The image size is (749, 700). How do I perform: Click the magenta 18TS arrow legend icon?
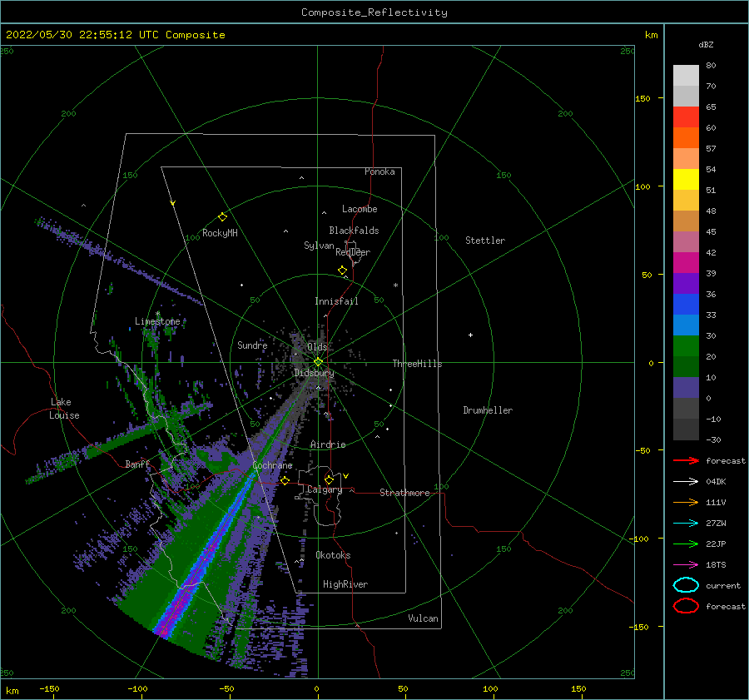pyautogui.click(x=686, y=564)
